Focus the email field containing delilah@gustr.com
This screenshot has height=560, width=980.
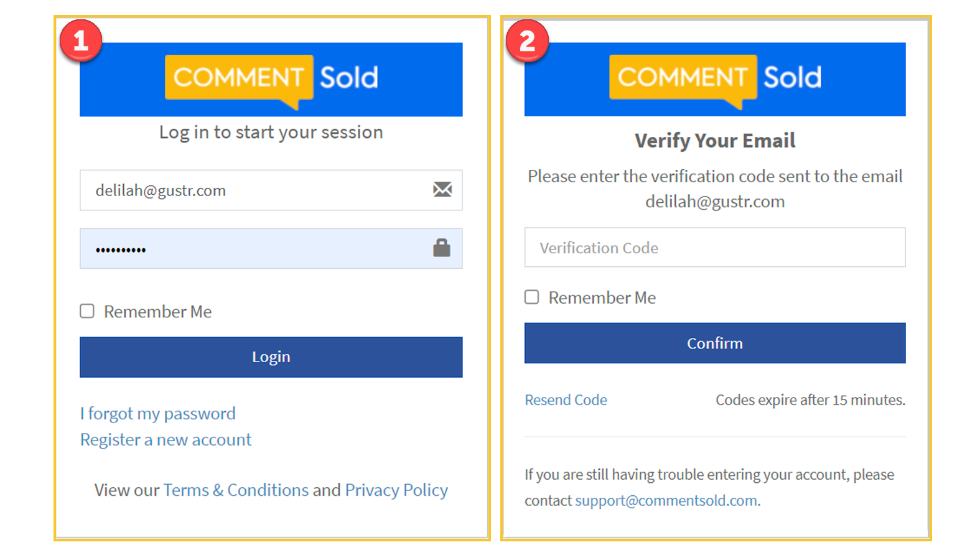[271, 190]
